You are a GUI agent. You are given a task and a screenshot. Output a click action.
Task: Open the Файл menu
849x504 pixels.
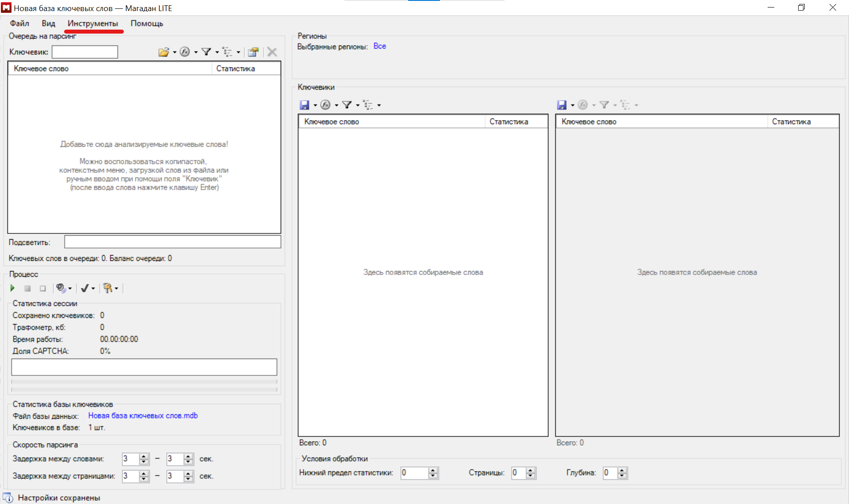pyautogui.click(x=19, y=23)
